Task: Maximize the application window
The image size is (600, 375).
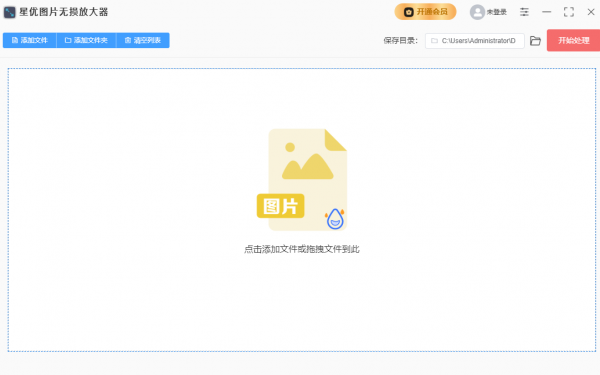Action: (x=569, y=12)
